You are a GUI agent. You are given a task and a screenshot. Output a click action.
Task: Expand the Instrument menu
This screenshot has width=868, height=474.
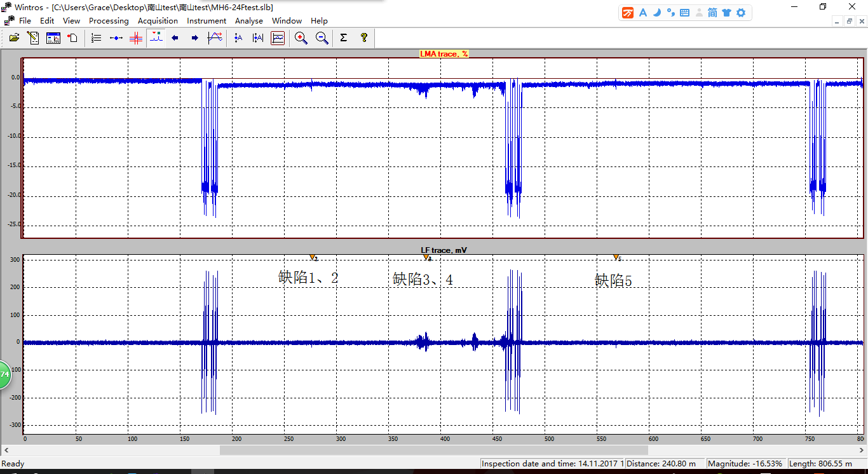pos(207,21)
